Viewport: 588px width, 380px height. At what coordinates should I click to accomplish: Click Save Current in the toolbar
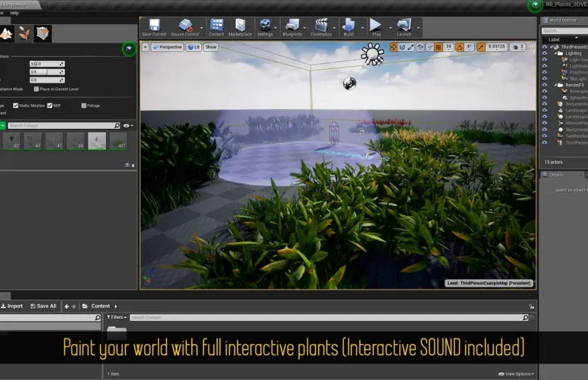pyautogui.click(x=154, y=28)
